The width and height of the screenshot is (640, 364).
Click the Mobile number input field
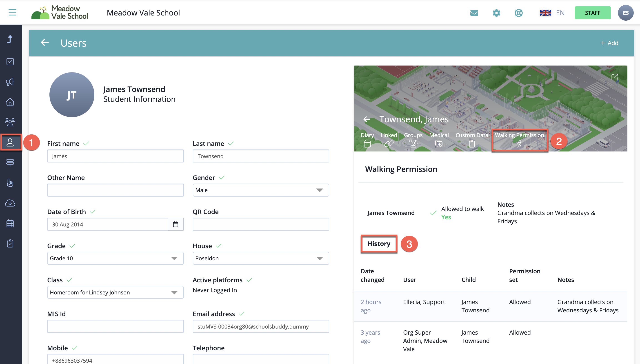click(115, 360)
